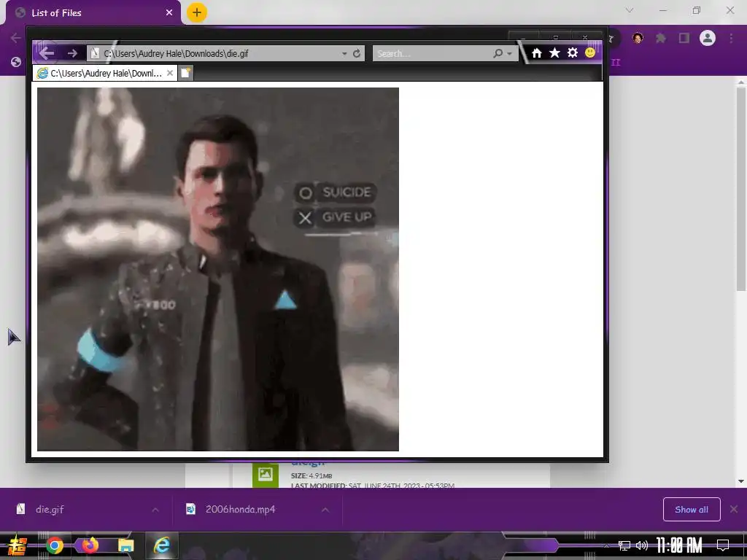Screen dimensions: 747x560
Task: Open a new Chrome tab
Action: 197,12
